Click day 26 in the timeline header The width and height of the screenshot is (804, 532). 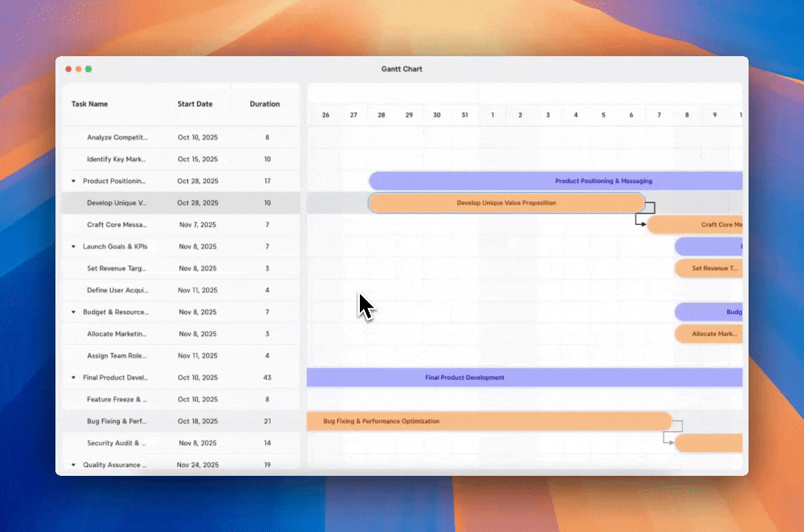(326, 115)
